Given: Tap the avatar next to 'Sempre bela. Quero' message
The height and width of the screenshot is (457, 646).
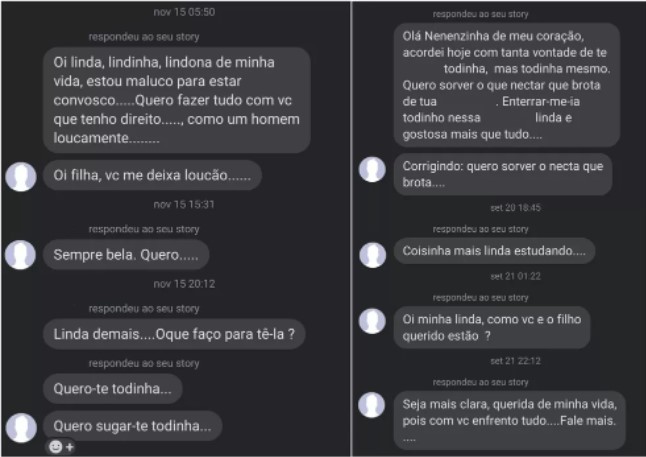Looking at the screenshot, I should pos(21,255).
